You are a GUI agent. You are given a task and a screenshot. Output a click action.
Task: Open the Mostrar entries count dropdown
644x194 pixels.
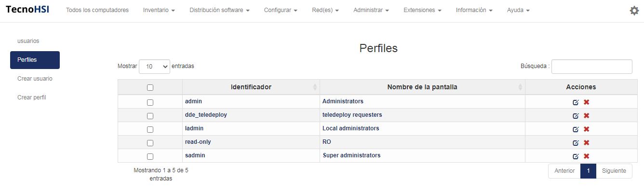click(x=154, y=67)
